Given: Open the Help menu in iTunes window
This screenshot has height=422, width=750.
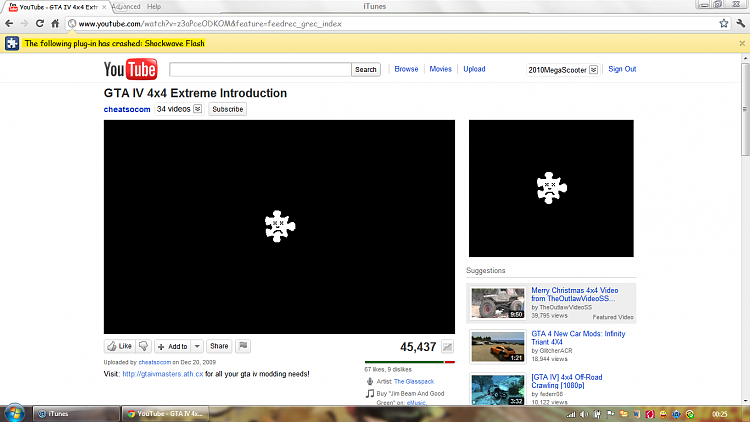Looking at the screenshot, I should pos(154,7).
